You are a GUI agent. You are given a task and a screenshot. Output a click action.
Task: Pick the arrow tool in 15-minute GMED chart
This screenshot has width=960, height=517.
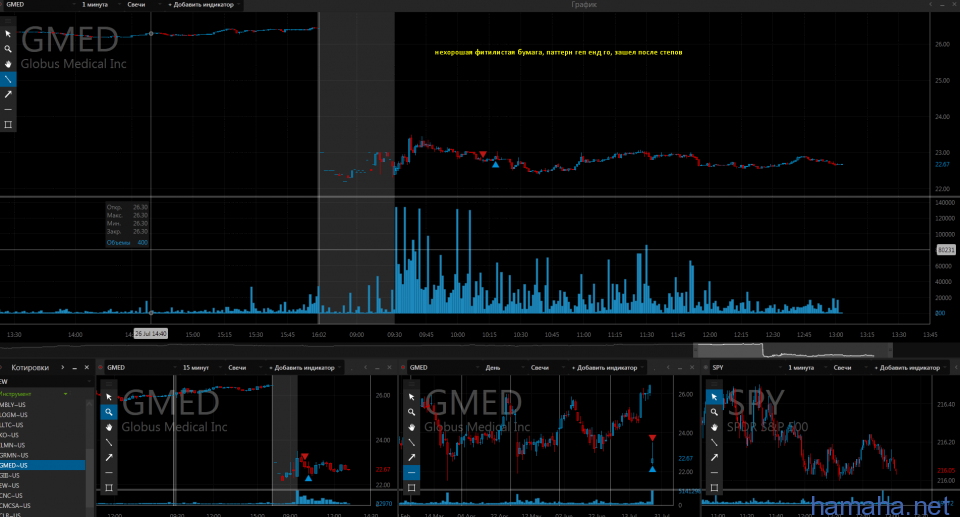(x=108, y=458)
